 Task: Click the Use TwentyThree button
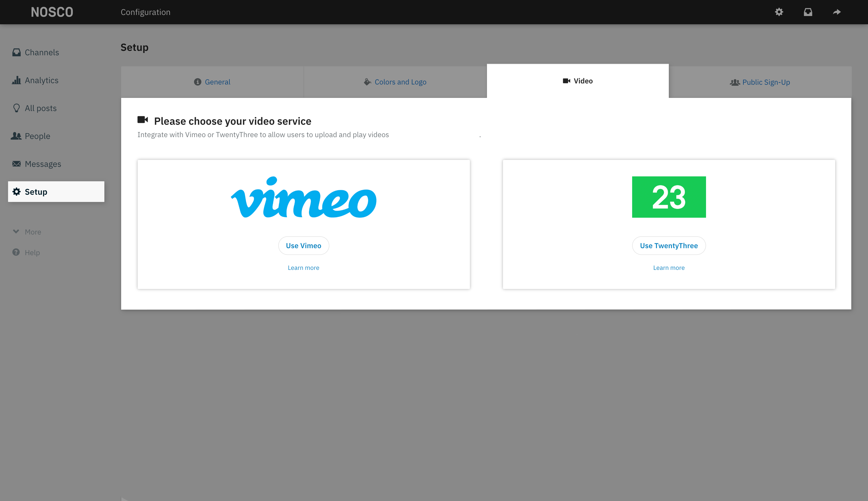pos(669,245)
